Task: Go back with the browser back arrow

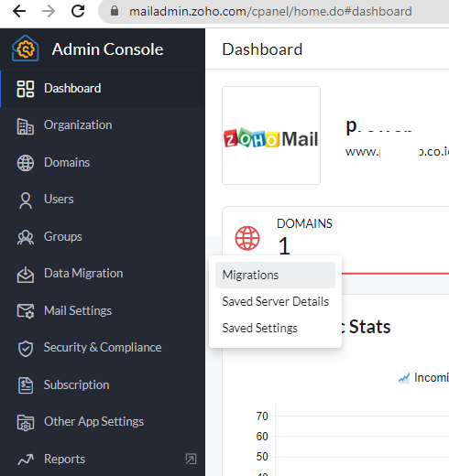Action: [x=19, y=11]
